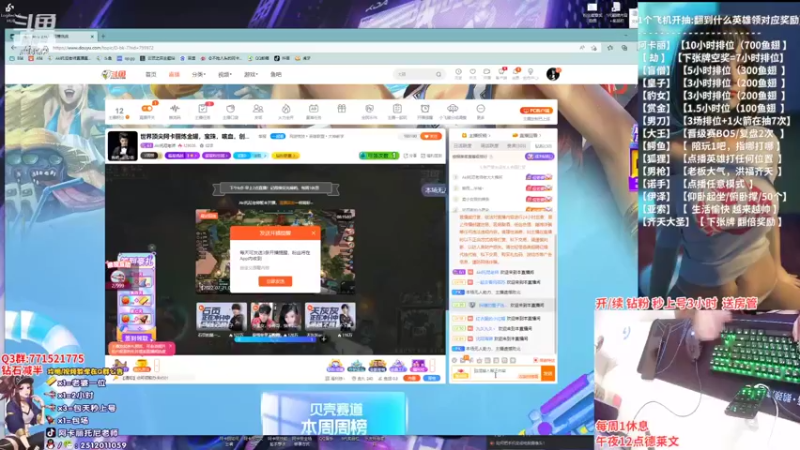Screen dimensions: 800x450
Task: Open the user avatar menu in header
Action: [x=553, y=74]
